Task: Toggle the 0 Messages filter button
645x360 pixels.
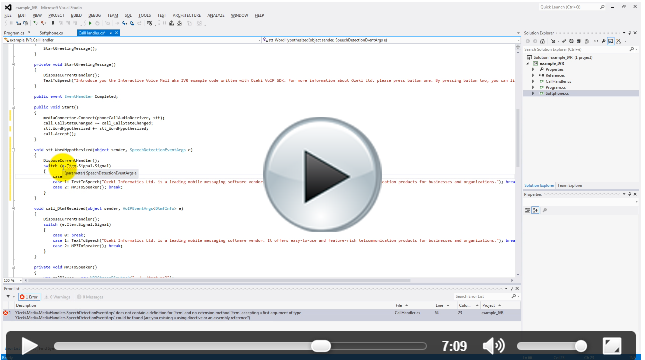Action: click(90, 297)
